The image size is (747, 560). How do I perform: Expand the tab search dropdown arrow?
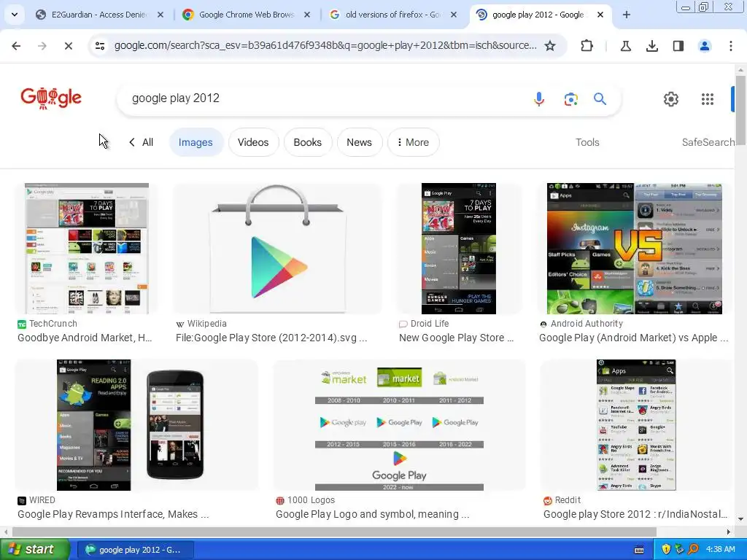(15, 15)
